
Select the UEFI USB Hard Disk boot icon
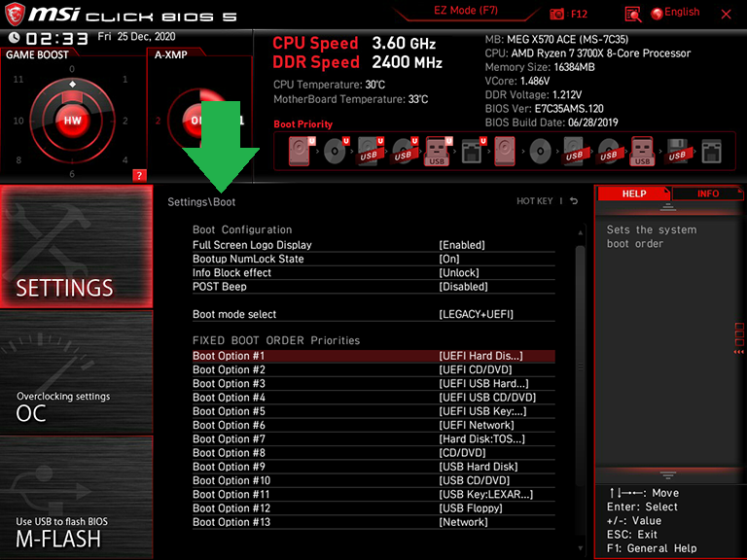pyautogui.click(x=371, y=151)
